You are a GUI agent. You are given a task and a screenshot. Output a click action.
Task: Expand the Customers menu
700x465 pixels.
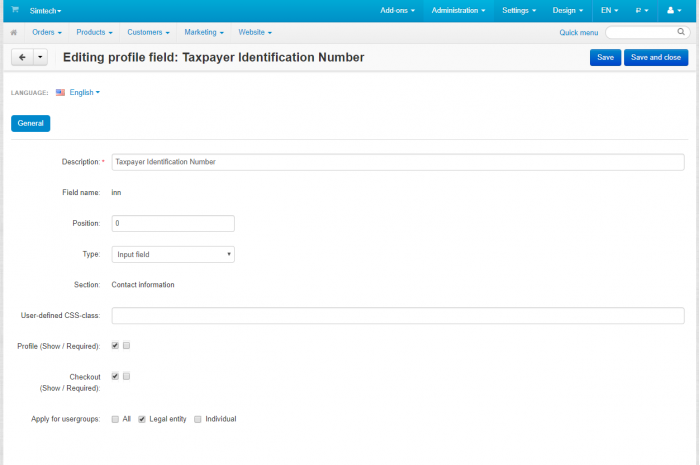coord(148,32)
